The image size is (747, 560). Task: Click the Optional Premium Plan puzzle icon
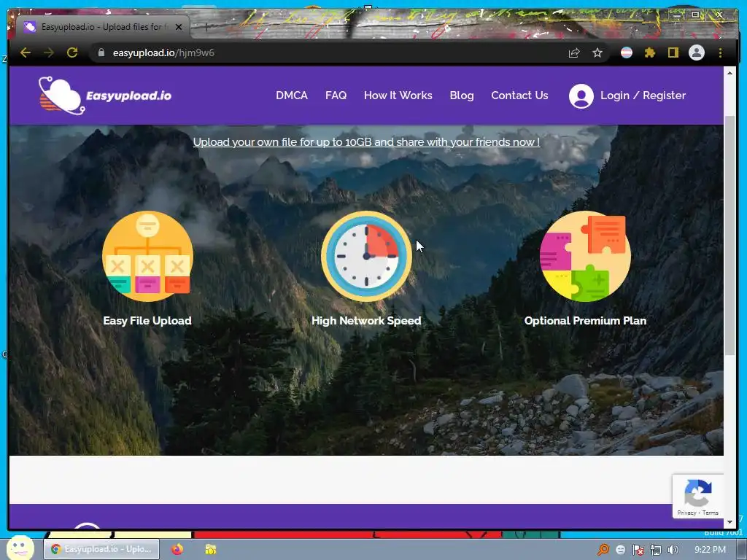click(x=586, y=256)
